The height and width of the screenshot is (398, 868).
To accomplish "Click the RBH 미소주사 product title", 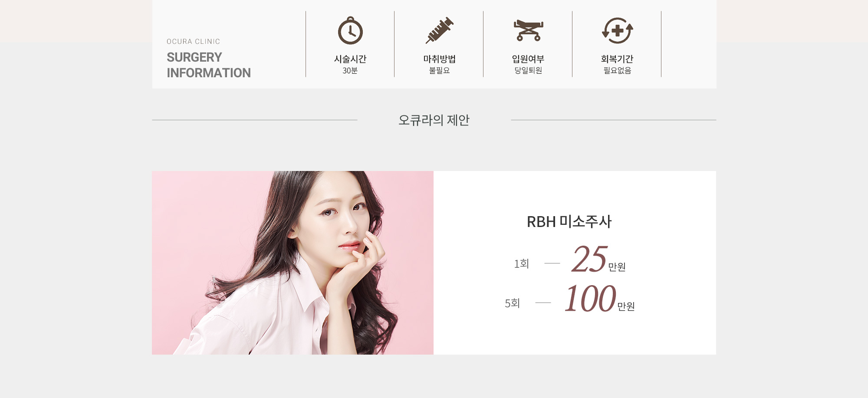I will pos(569,222).
